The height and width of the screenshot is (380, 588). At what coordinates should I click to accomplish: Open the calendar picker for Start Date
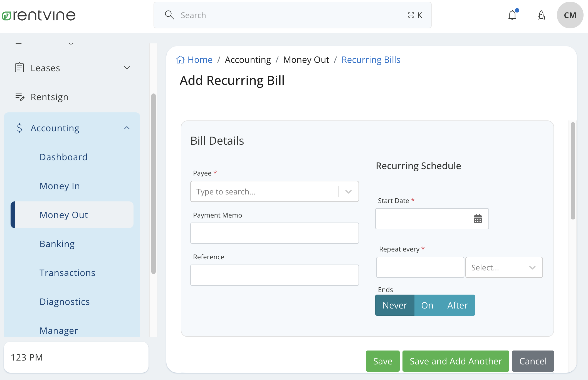tap(478, 219)
